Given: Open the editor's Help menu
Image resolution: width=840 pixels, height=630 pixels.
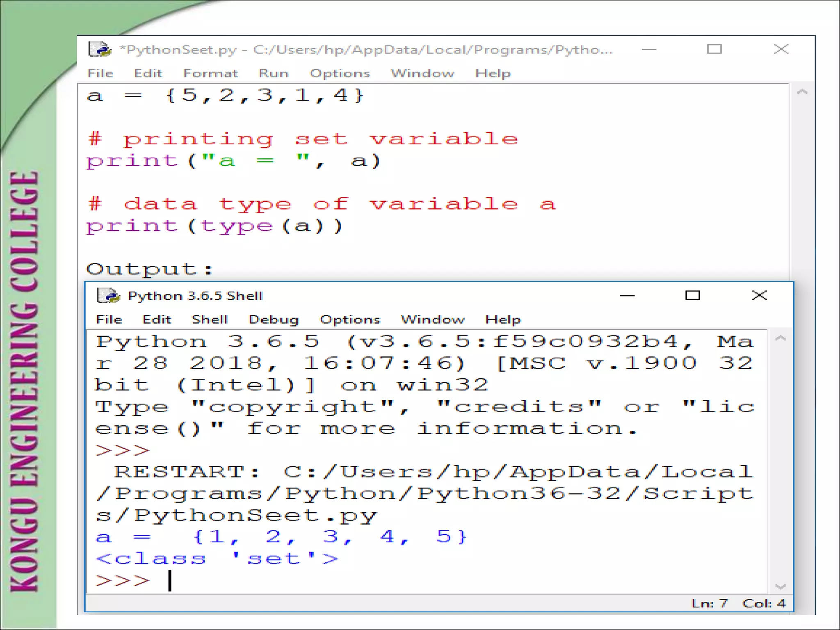Looking at the screenshot, I should pyautogui.click(x=493, y=73).
